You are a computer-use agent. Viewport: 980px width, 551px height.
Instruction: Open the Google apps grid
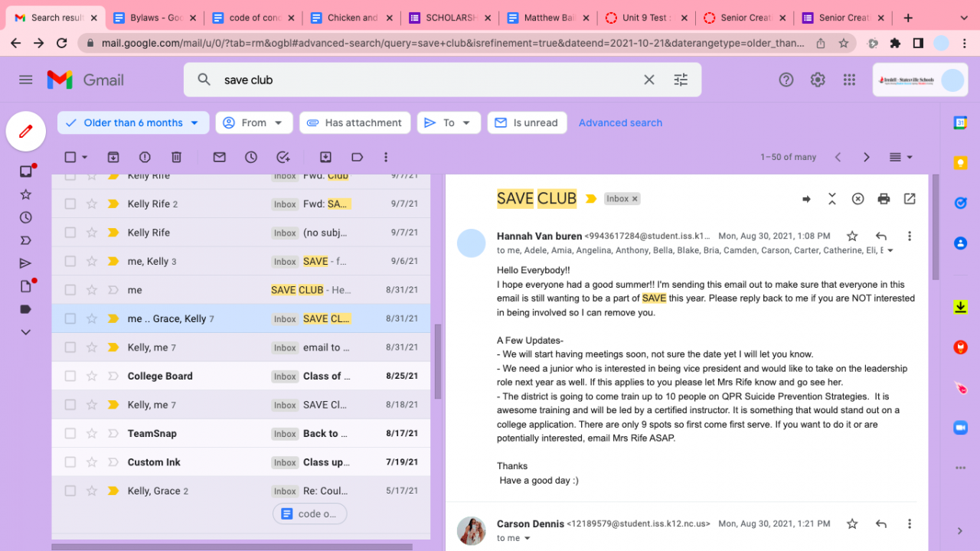[x=849, y=80]
